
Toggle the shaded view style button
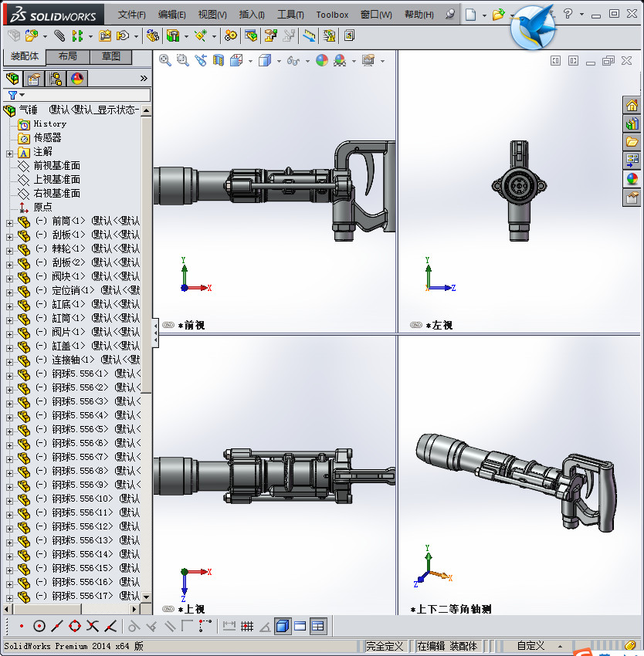tap(282, 626)
